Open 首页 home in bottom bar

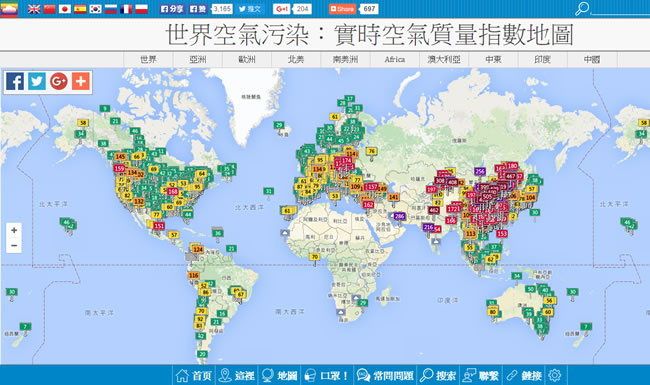coord(194,375)
